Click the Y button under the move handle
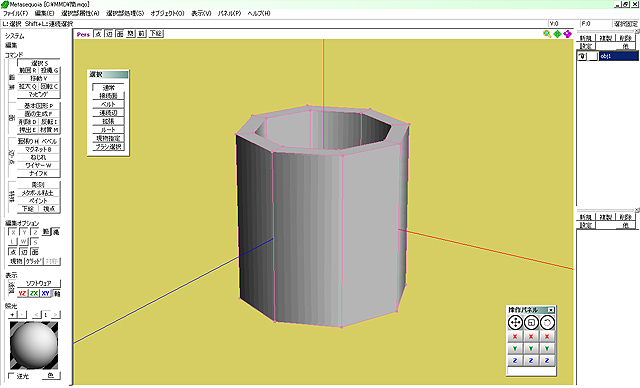The width and height of the screenshot is (640, 388). pos(515,348)
